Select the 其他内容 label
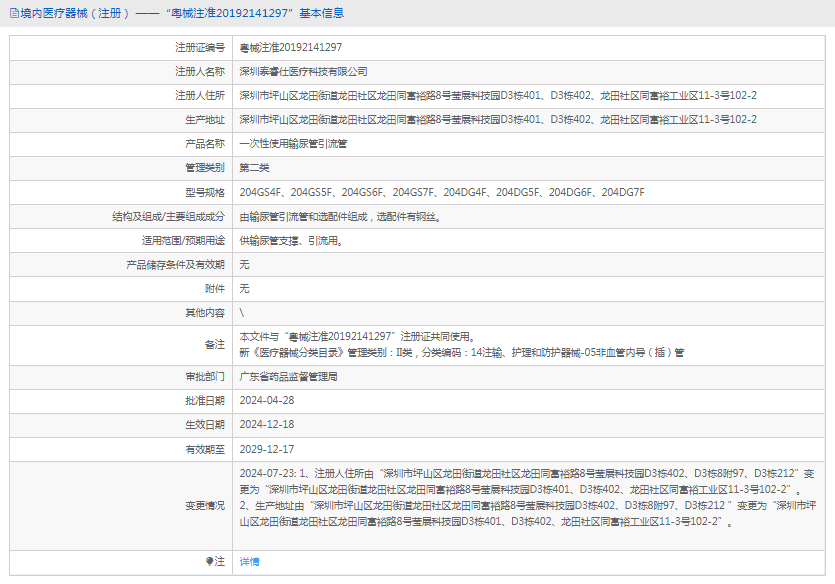The height and width of the screenshot is (584, 835). tap(205, 312)
